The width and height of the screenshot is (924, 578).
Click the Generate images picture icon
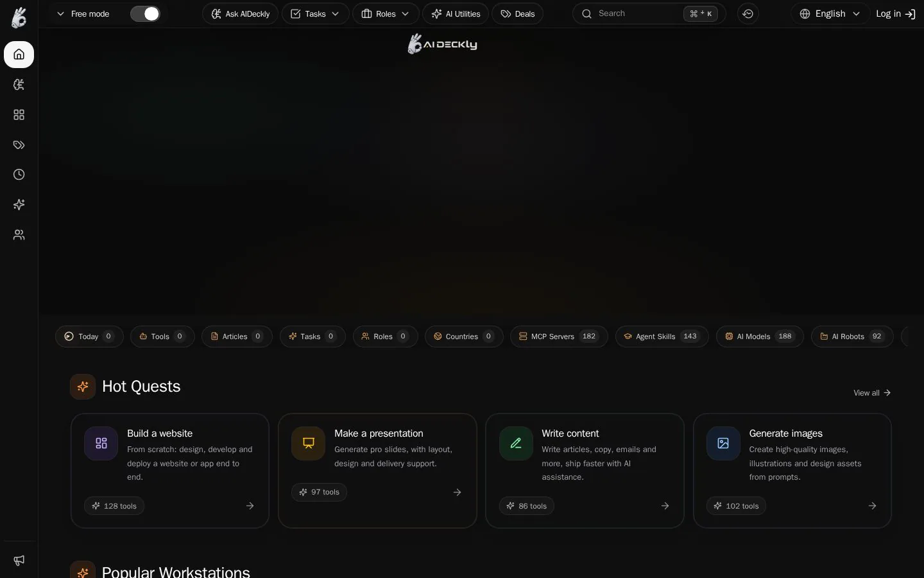(x=723, y=443)
